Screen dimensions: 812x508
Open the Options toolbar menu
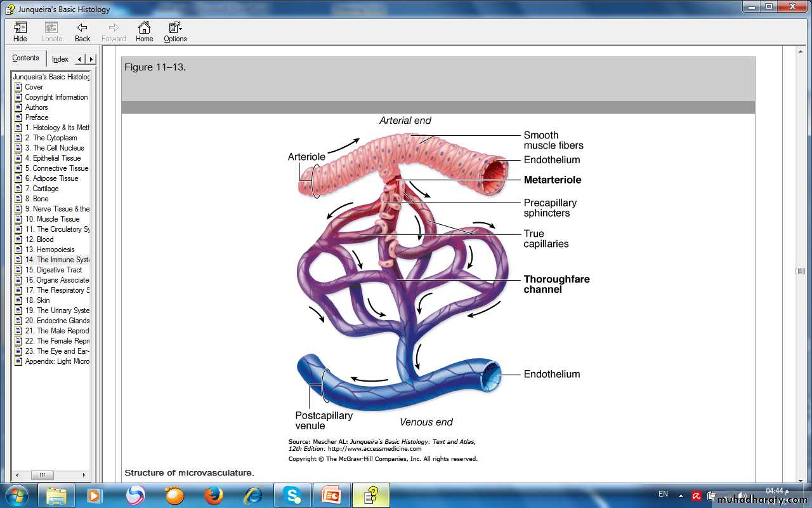point(175,28)
